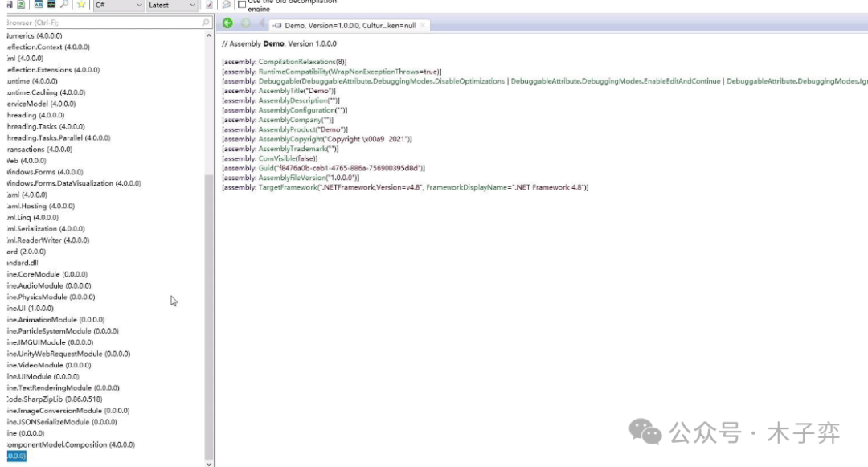Click the forward navigation arrow
This screenshot has height=467, width=868.
(x=245, y=23)
